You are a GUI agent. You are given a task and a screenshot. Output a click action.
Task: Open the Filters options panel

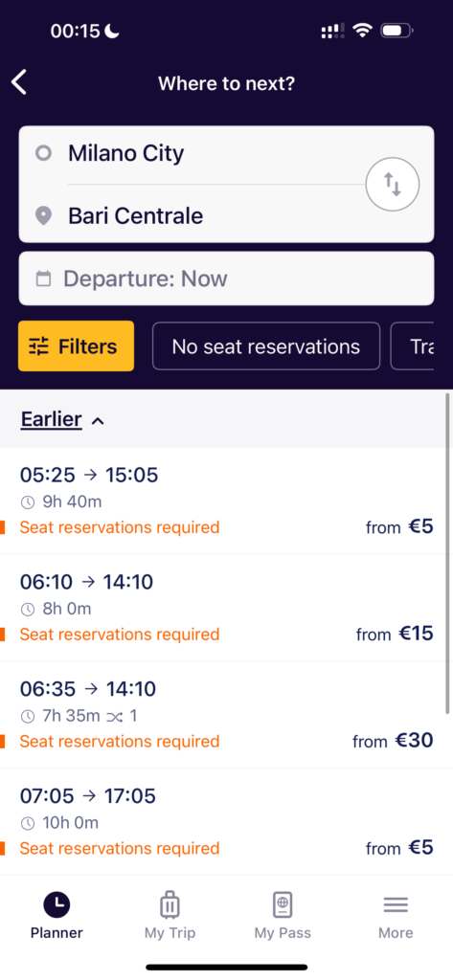(76, 346)
